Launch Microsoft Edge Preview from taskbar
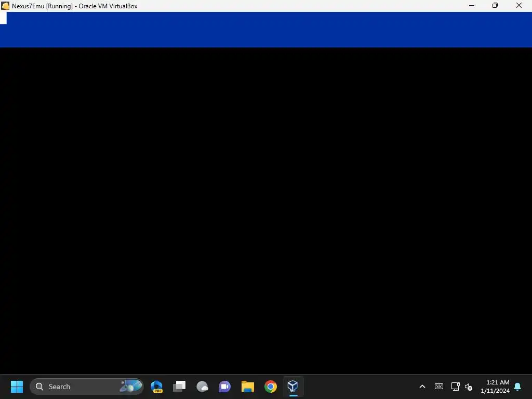The width and height of the screenshot is (532, 399). point(157,387)
